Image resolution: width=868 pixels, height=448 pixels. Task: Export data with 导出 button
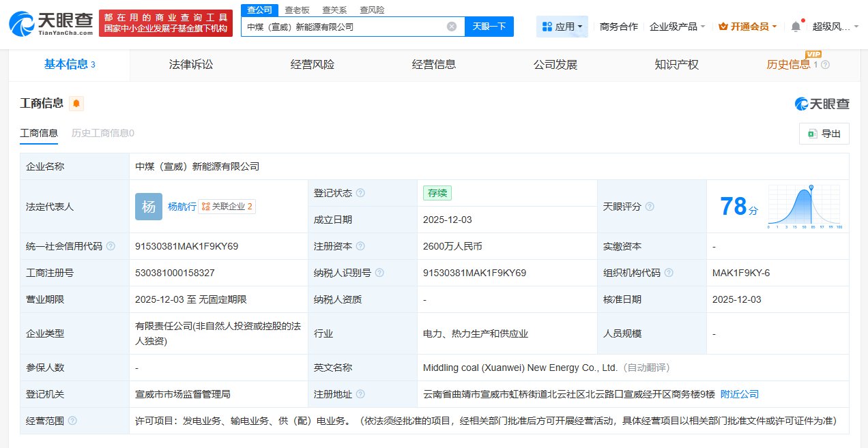[x=824, y=134]
